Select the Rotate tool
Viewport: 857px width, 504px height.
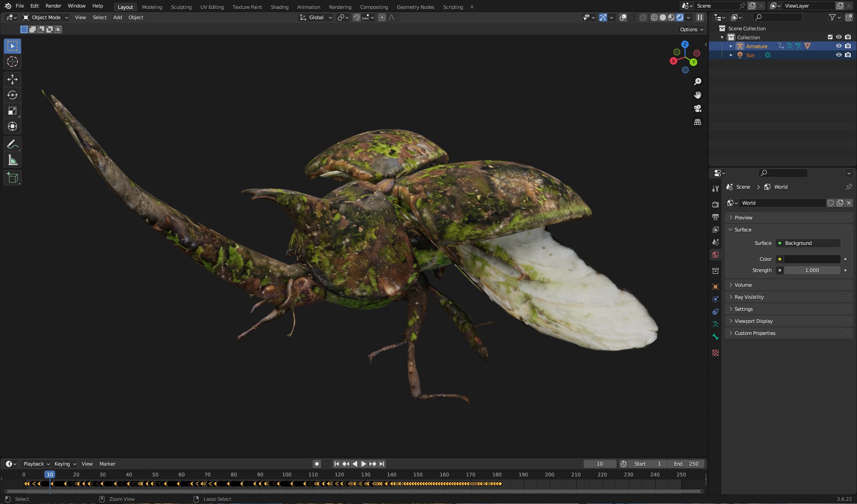(12, 95)
